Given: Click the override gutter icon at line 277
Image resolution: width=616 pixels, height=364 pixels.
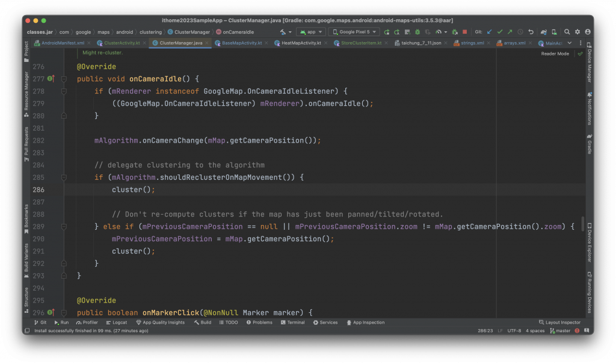Looking at the screenshot, I should (x=51, y=78).
